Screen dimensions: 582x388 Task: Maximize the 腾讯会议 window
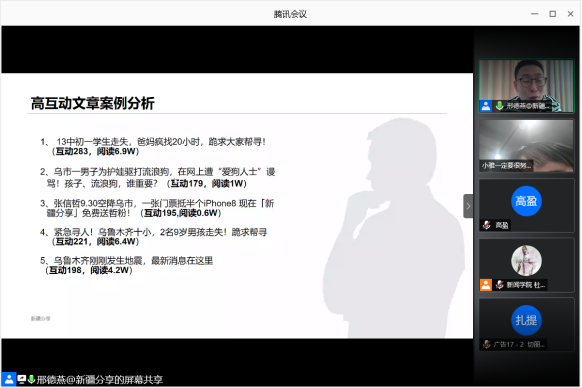click(552, 14)
